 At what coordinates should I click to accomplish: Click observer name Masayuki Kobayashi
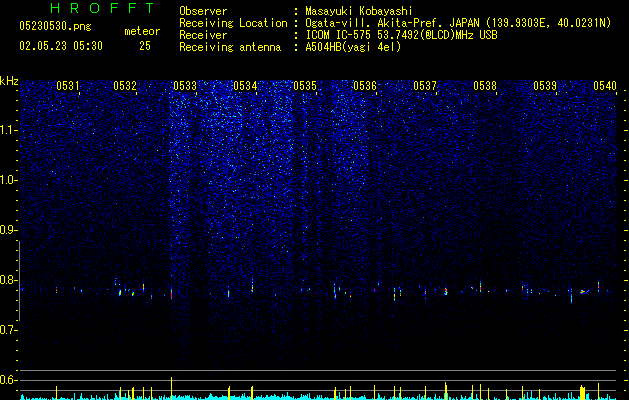(x=359, y=12)
